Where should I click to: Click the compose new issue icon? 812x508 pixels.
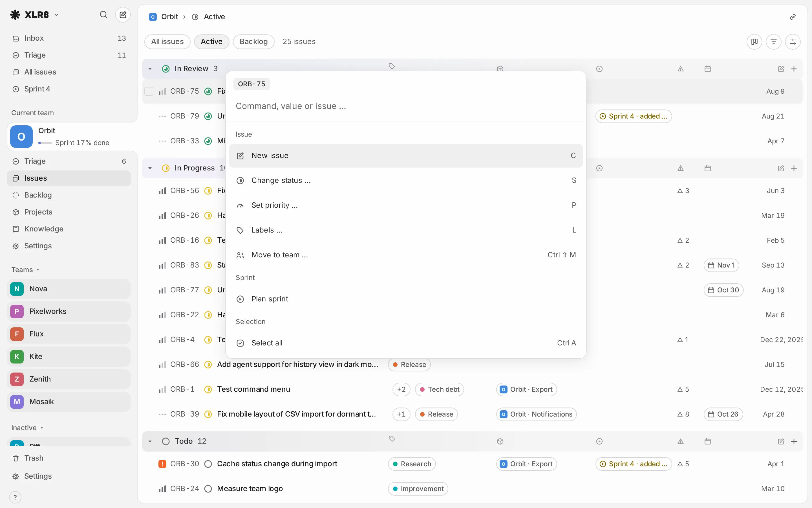pos(123,15)
